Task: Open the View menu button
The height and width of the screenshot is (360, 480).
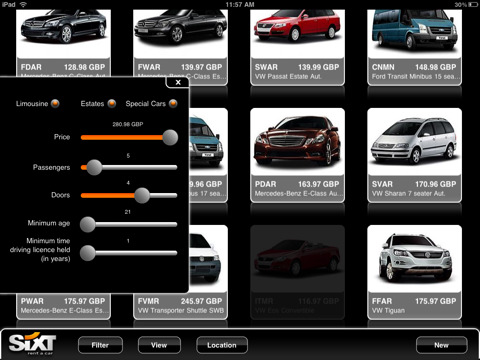Action: [159, 345]
